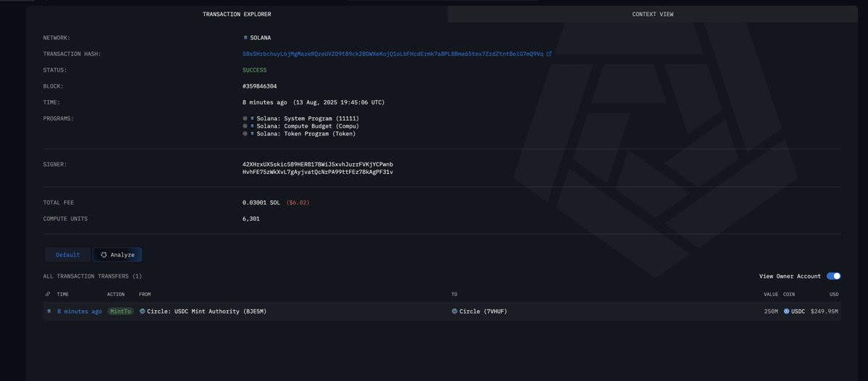Toggle the View Owner Account switch

click(x=833, y=276)
